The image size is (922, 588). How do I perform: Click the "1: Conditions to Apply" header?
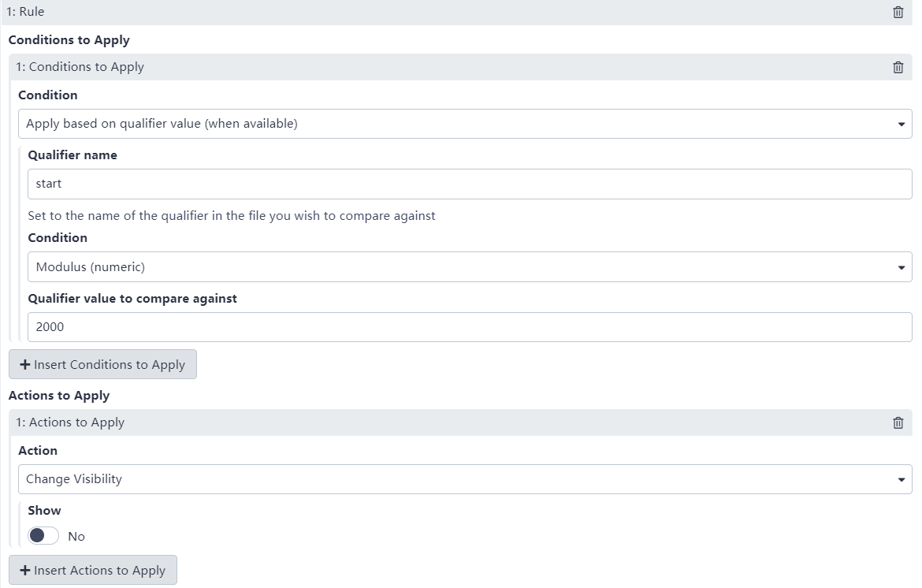pyautogui.click(x=80, y=67)
